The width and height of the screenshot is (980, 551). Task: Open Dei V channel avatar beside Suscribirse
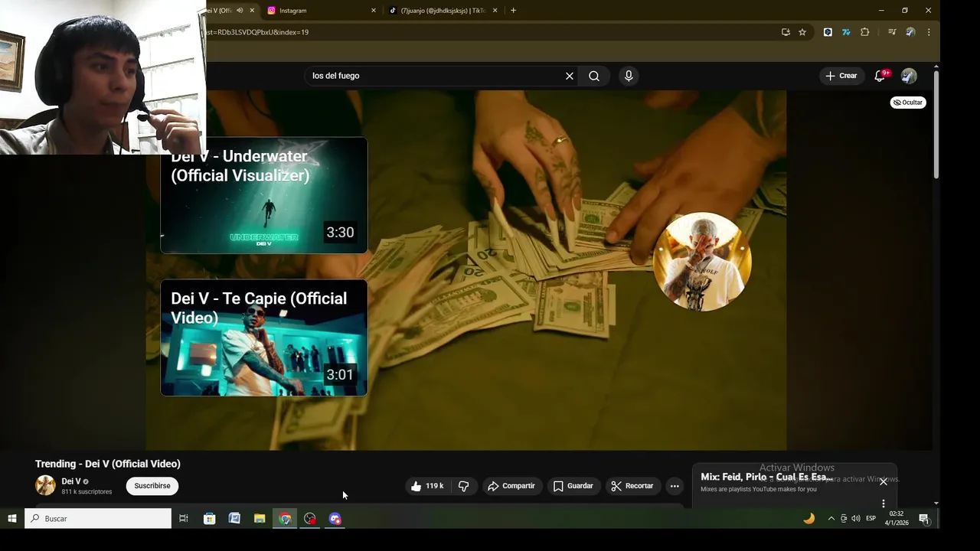click(45, 485)
